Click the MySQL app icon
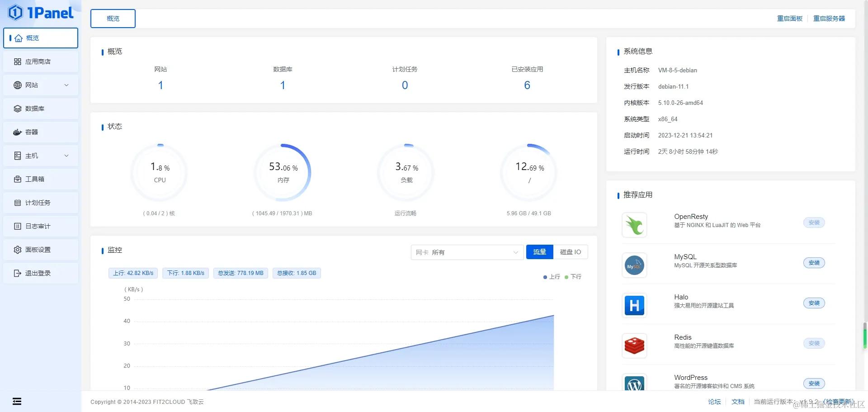Screen dimensions: 868x412 pyautogui.click(x=634, y=265)
